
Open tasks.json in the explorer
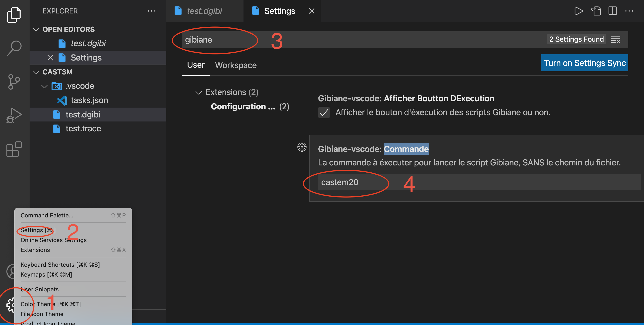[x=89, y=100]
